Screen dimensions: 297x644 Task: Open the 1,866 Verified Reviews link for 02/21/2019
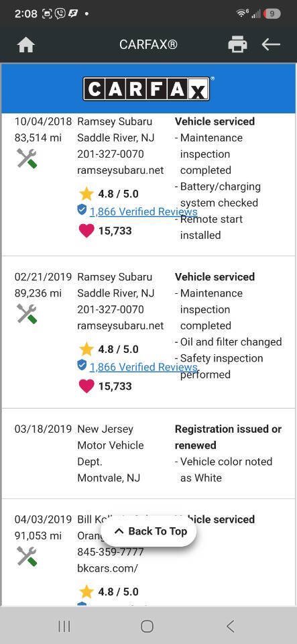[143, 367]
